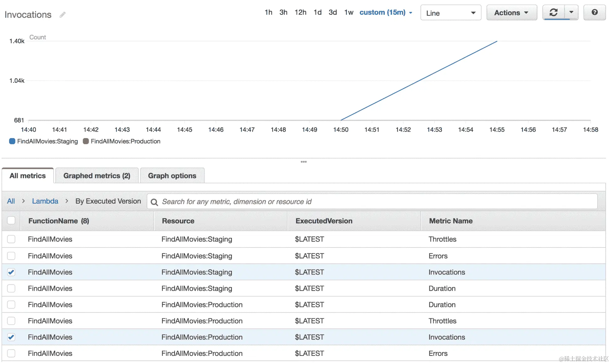Click the gray FindAllMovies:Production legend swatch
The width and height of the screenshot is (611, 364).
click(x=86, y=141)
